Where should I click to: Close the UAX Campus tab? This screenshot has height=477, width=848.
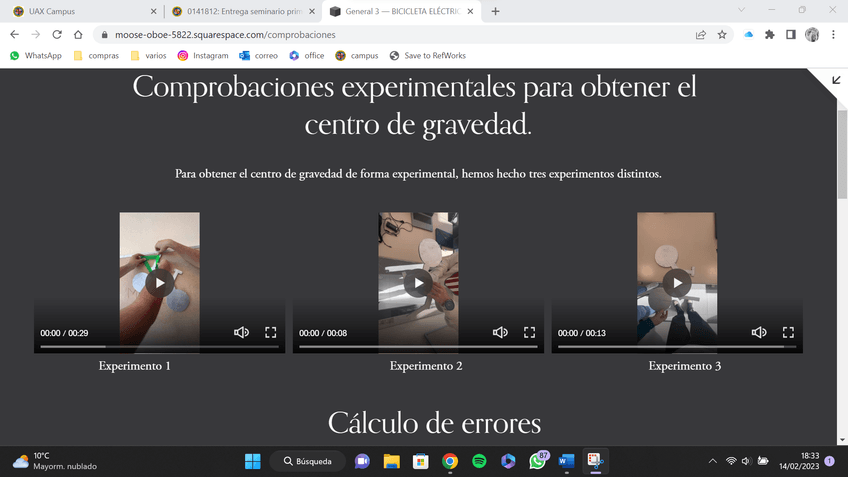[154, 11]
